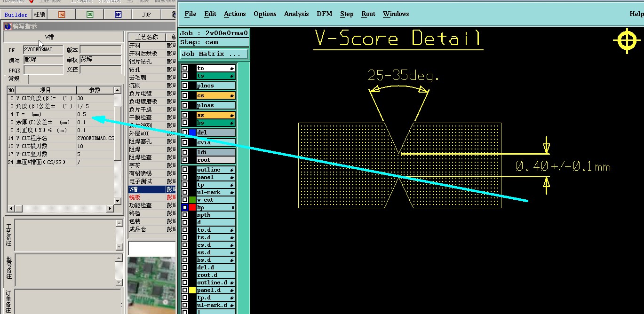Click the Builder button
644x314 pixels.
click(x=16, y=15)
